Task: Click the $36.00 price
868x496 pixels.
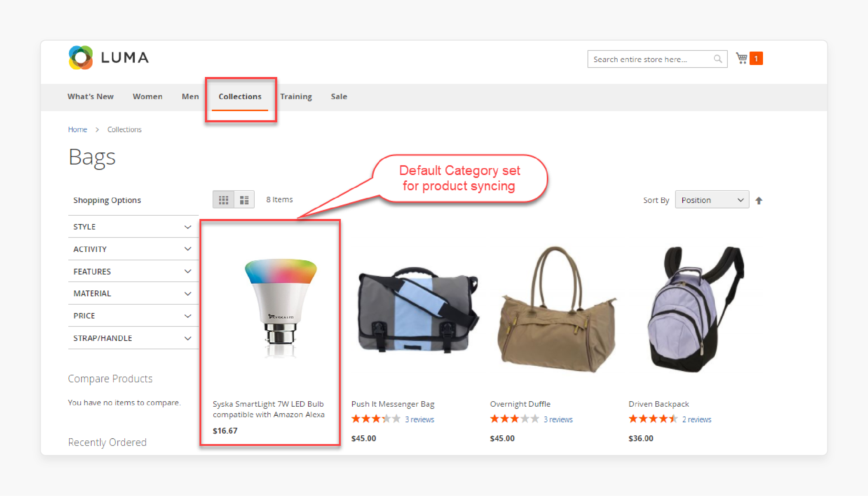Action: 641,439
